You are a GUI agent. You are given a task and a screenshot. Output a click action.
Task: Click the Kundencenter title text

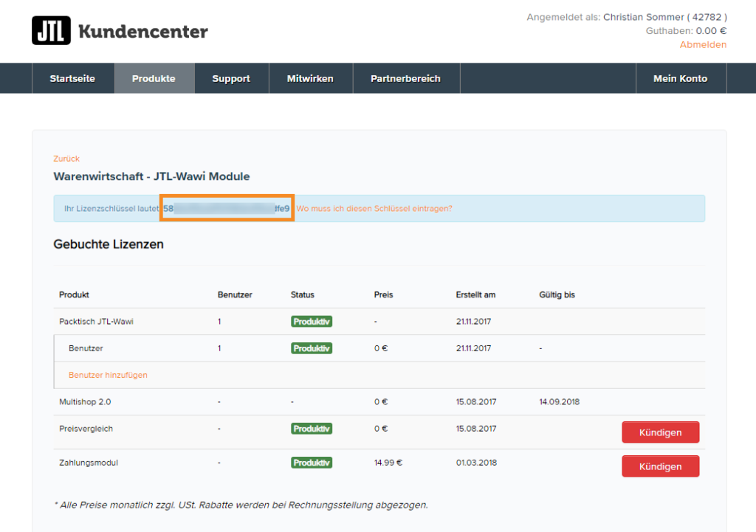[142, 32]
